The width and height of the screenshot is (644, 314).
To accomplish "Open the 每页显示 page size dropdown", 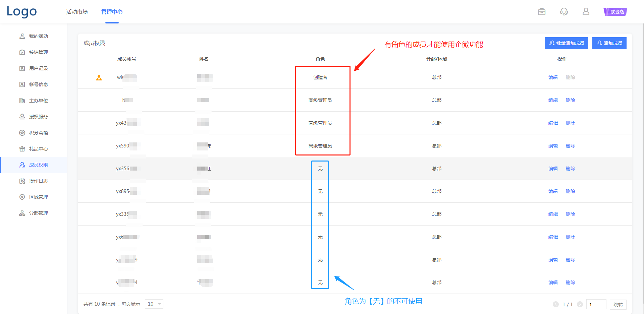I will (154, 304).
